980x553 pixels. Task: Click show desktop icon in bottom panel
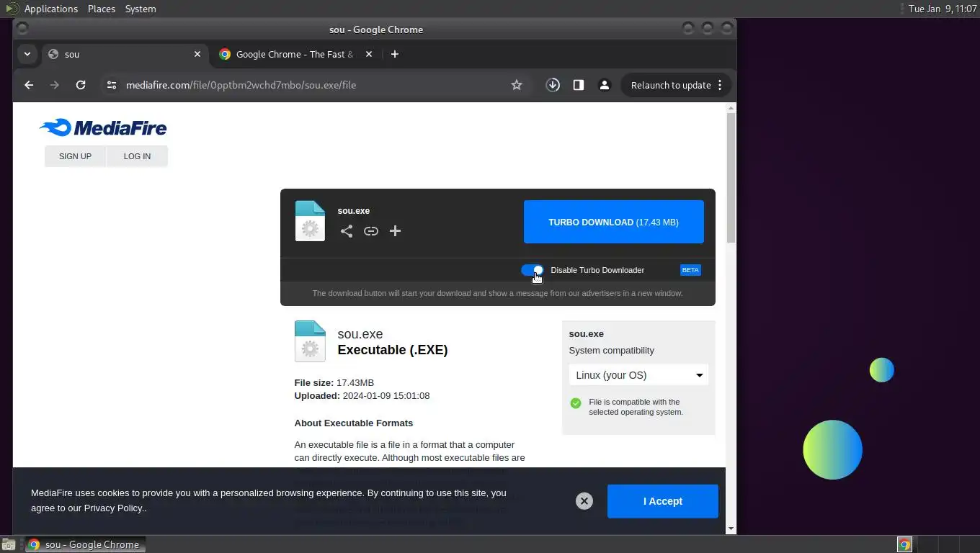[x=8, y=544]
